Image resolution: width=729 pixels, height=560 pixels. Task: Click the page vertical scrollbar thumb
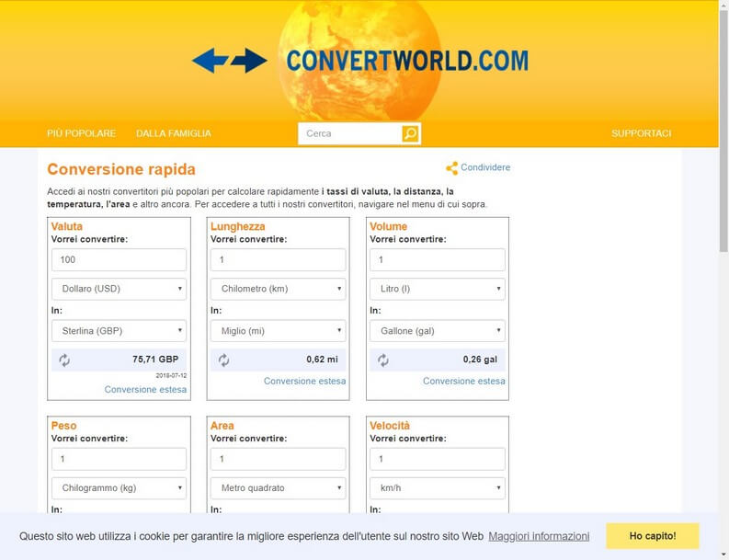point(723,131)
